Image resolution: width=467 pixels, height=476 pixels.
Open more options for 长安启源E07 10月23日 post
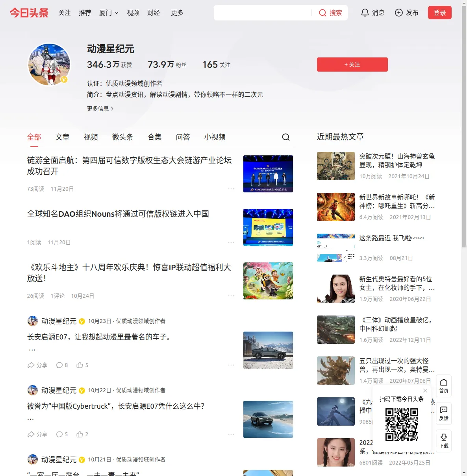tap(231, 365)
